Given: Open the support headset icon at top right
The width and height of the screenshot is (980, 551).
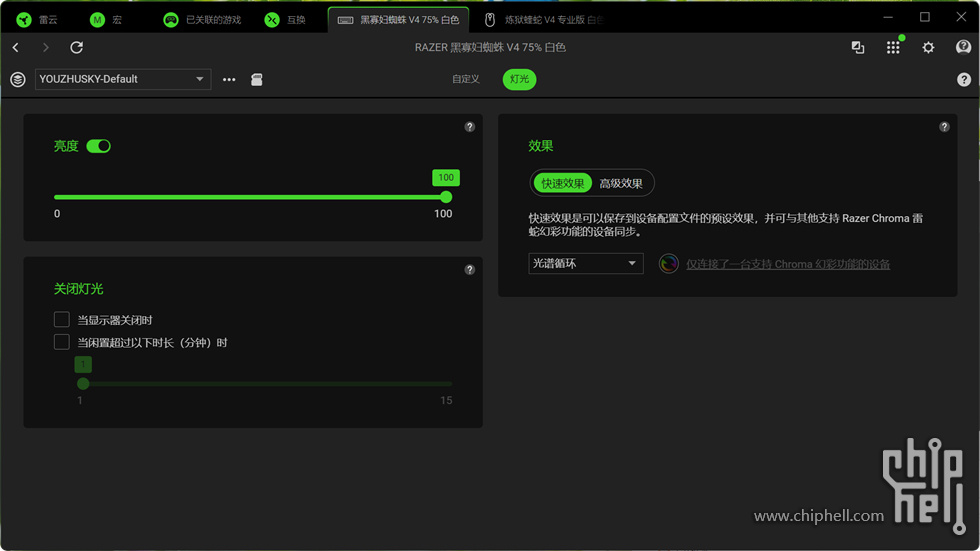Looking at the screenshot, I should point(963,47).
